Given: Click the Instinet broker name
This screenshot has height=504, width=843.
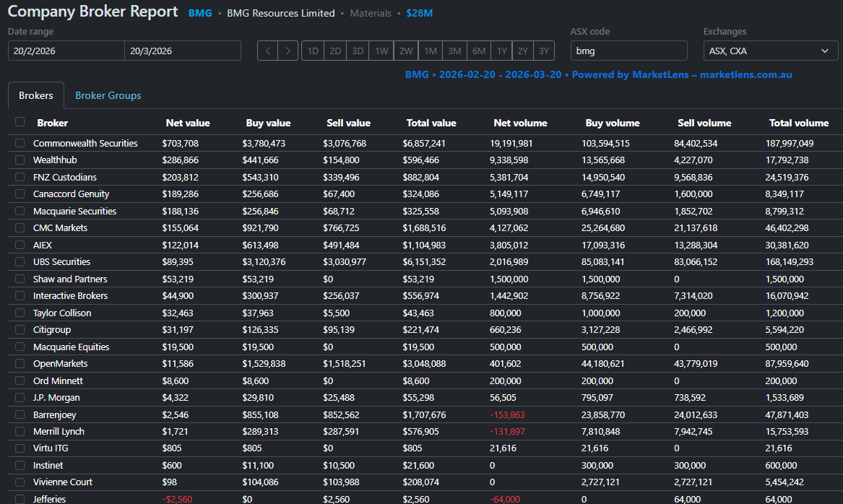Looking at the screenshot, I should pos(48,465).
